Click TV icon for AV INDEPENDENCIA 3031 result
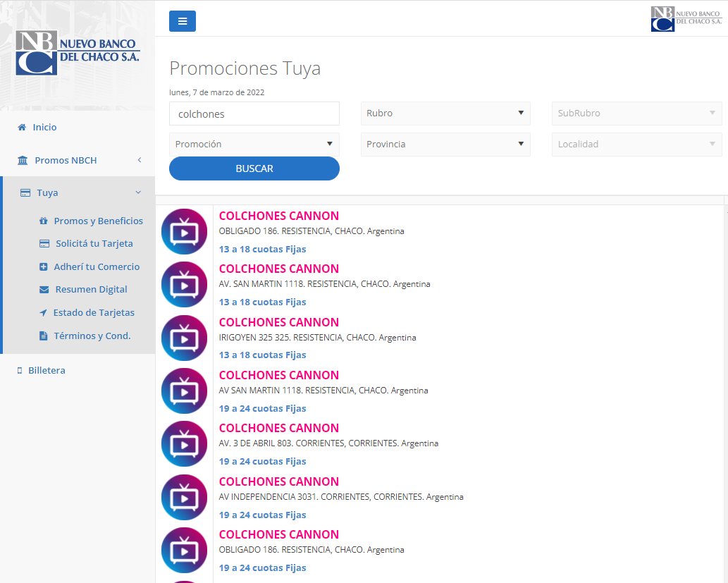This screenshot has height=583, width=728. (x=185, y=497)
